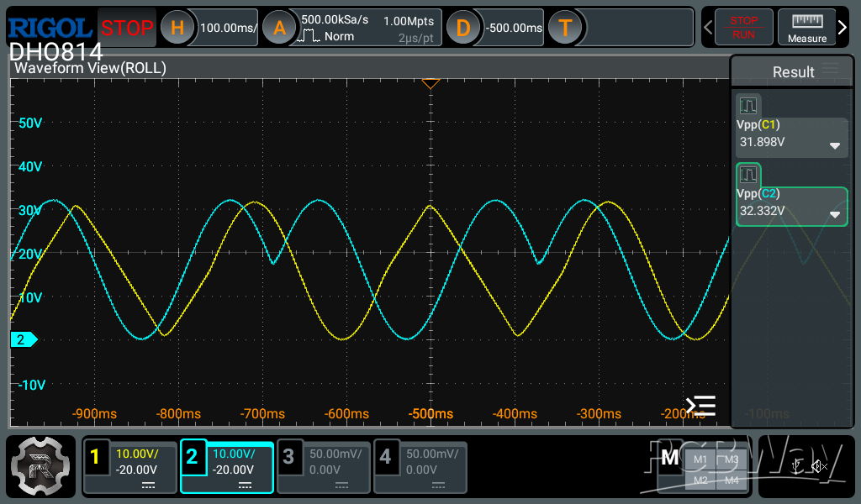
Task: Click the muted speaker icon
Action: click(x=820, y=466)
